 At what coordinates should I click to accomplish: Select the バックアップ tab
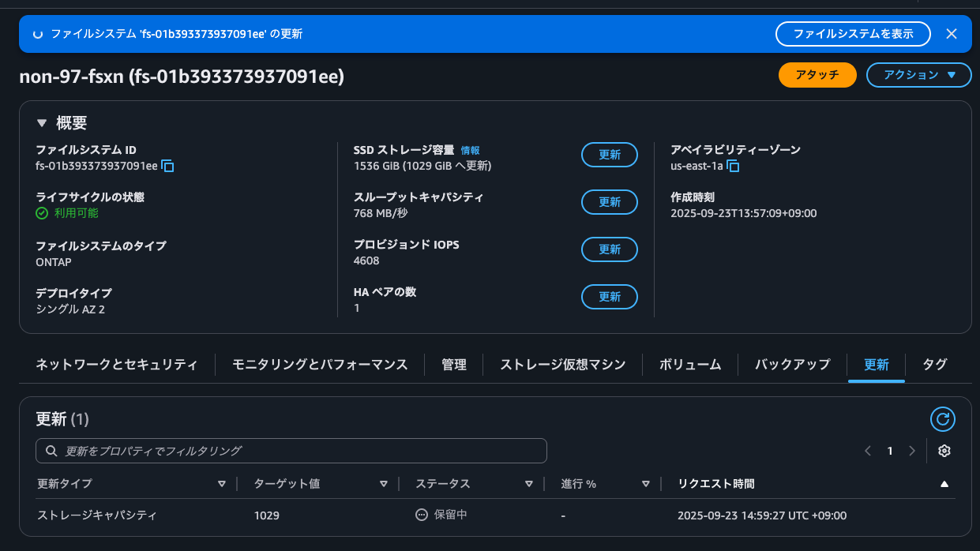click(x=793, y=365)
